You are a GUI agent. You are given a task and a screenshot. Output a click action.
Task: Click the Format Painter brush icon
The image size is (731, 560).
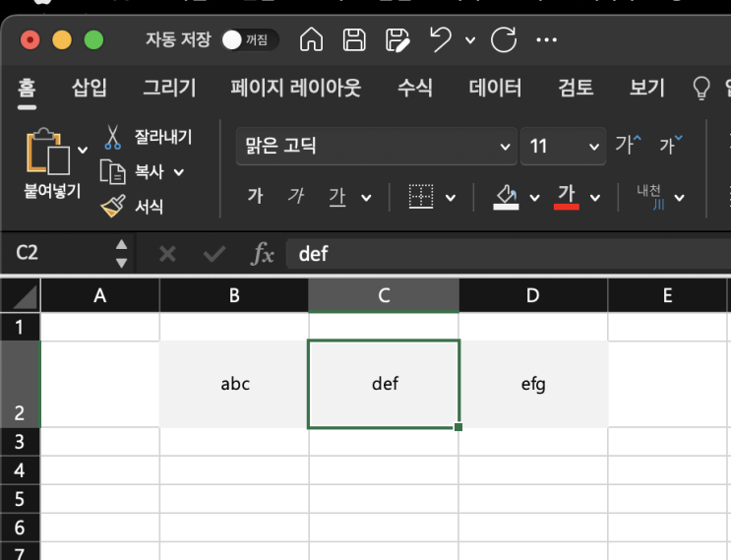[x=113, y=206]
